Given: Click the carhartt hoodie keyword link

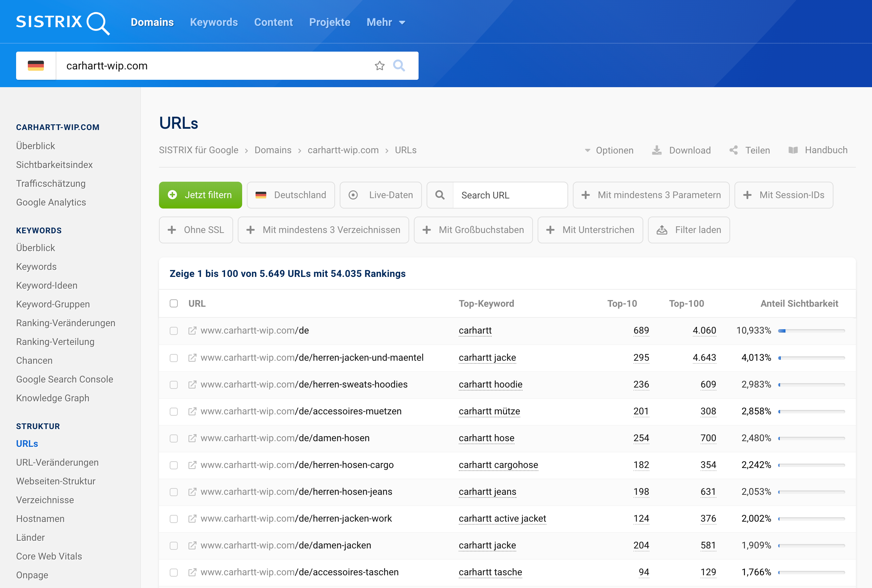Looking at the screenshot, I should click(491, 385).
